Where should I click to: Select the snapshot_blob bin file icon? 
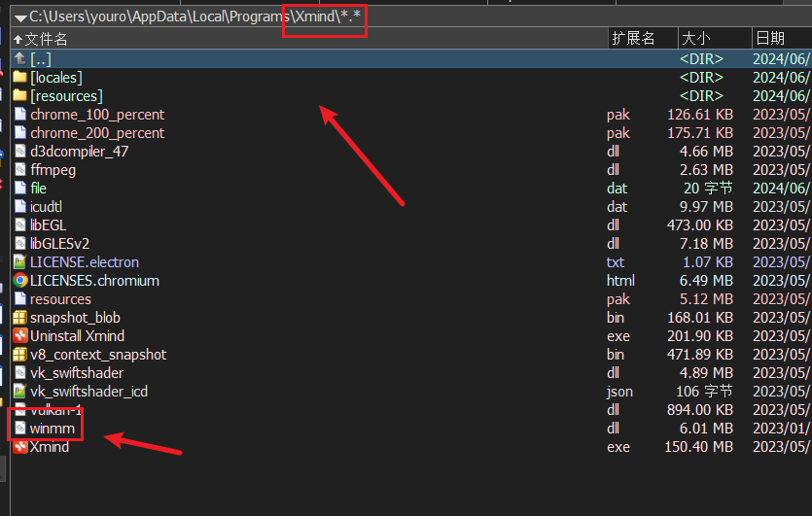(20, 318)
